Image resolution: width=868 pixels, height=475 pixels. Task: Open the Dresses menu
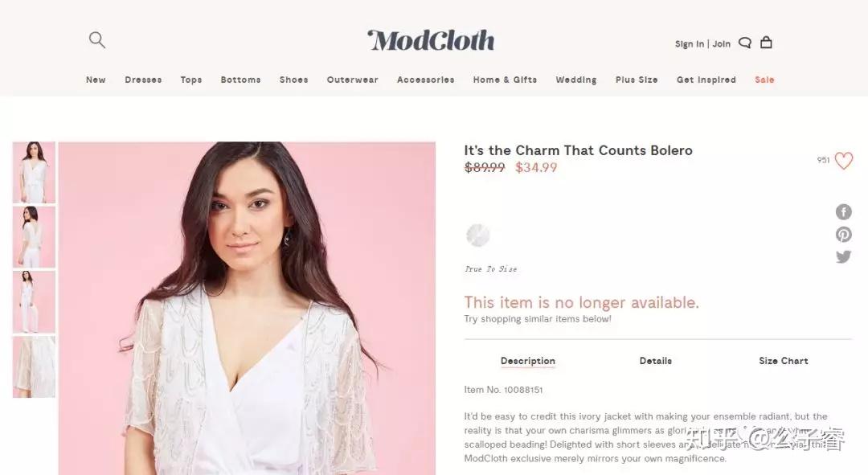click(x=143, y=80)
